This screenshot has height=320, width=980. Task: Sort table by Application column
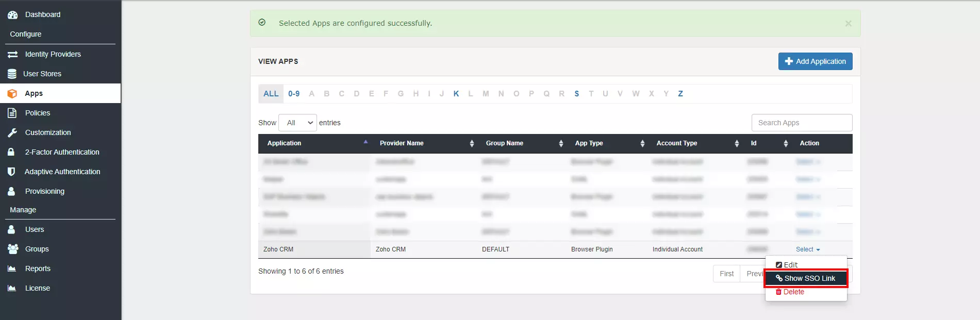314,143
